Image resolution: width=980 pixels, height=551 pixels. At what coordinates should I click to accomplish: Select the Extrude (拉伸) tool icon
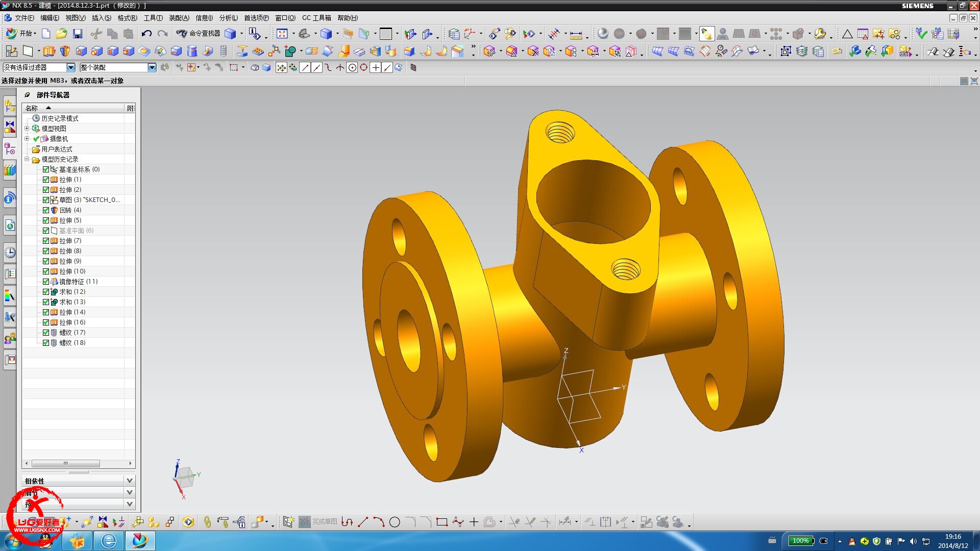pyautogui.click(x=49, y=51)
